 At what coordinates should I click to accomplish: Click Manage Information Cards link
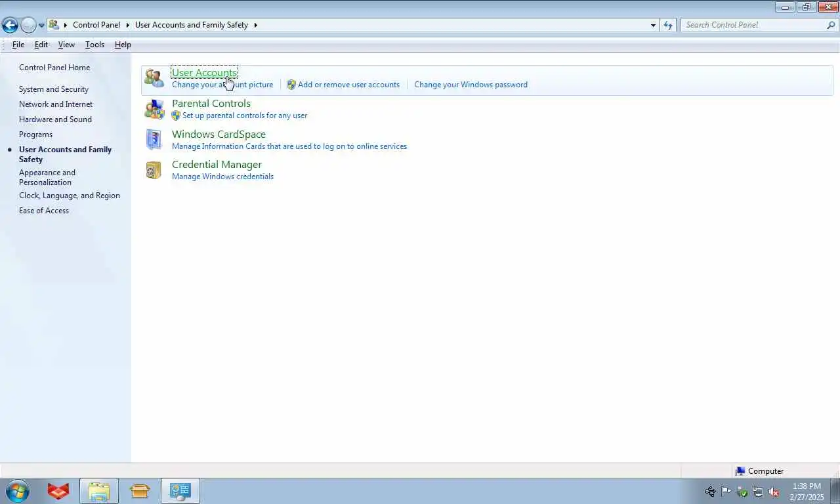(x=289, y=146)
